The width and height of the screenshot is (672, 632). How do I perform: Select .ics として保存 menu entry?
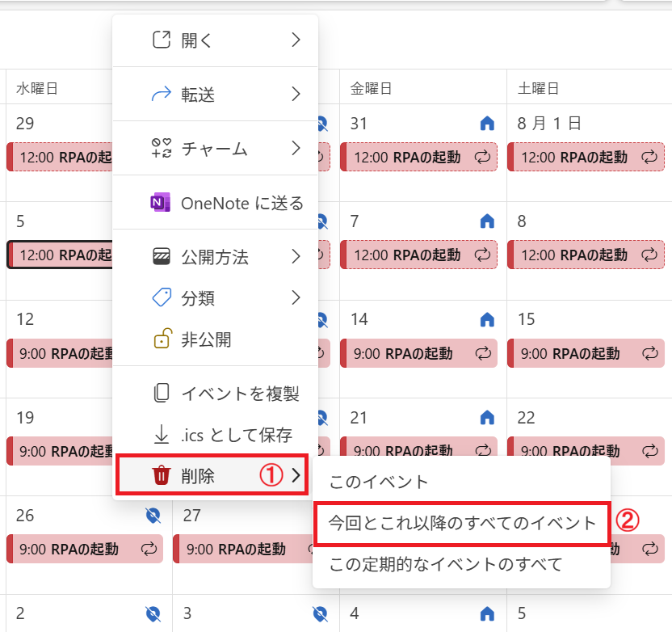click(215, 434)
